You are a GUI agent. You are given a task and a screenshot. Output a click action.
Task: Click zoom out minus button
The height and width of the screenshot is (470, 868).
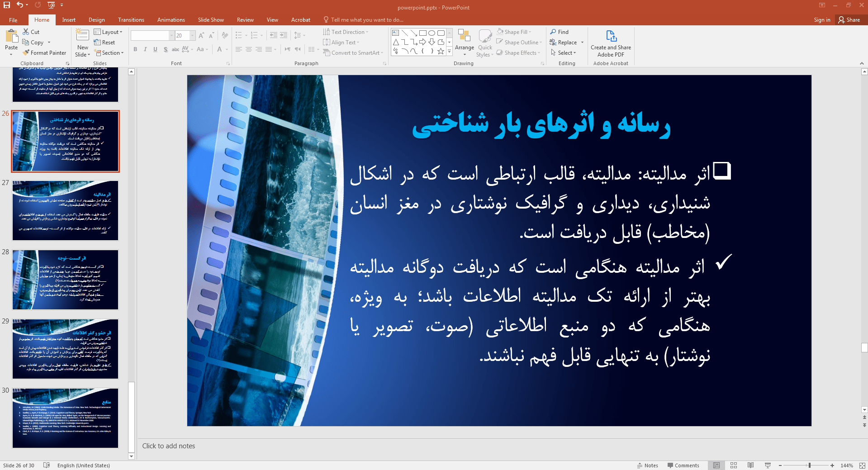click(780, 465)
